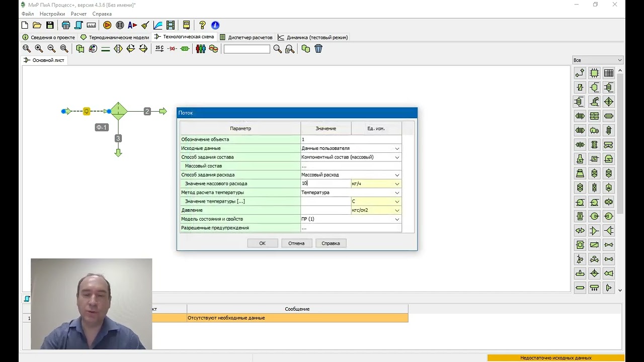Click the film strip icon
644x362 pixels.
(171, 25)
